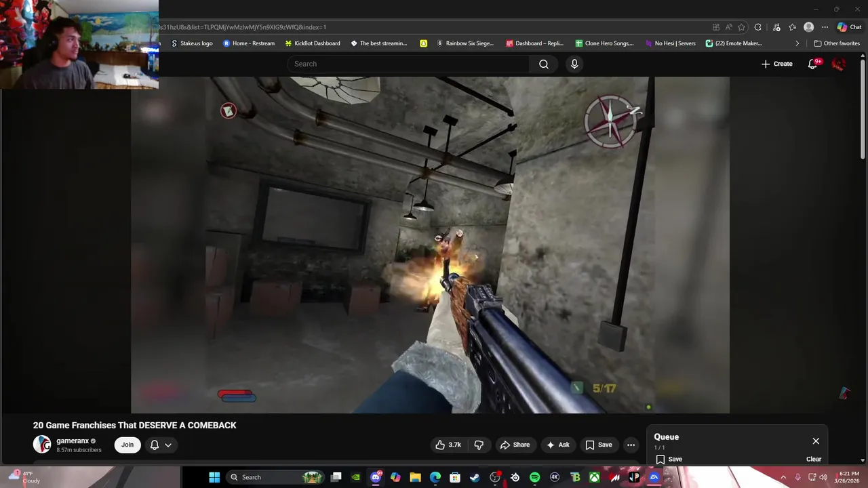
Task: Open Spotify from taskbar
Action: coord(534,477)
